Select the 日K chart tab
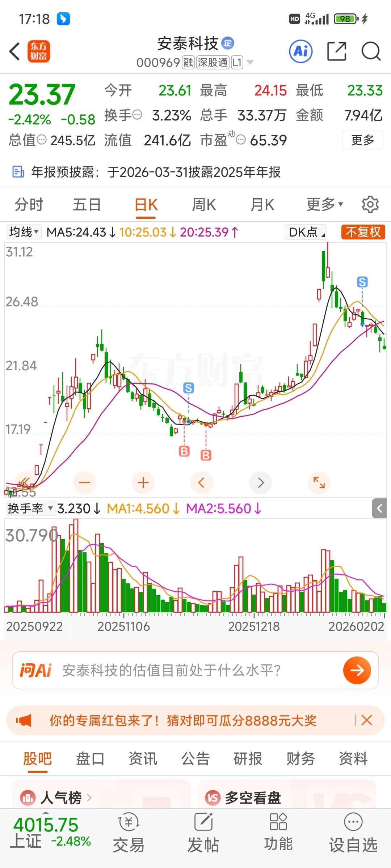 coord(146,205)
